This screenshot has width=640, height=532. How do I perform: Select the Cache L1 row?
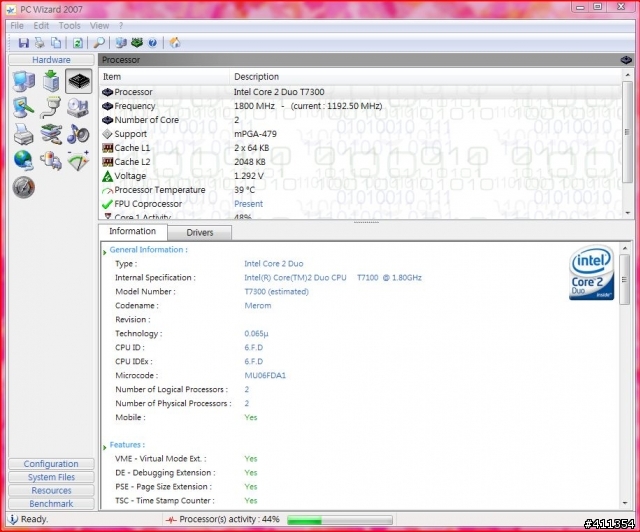click(361, 148)
